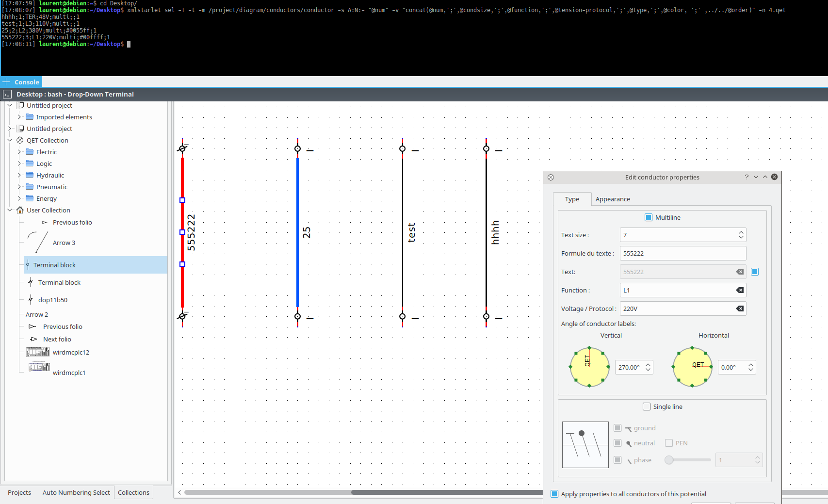Screen dimensions: 828x504
Task: Click the dop11b50 element icon
Action: 31,299
